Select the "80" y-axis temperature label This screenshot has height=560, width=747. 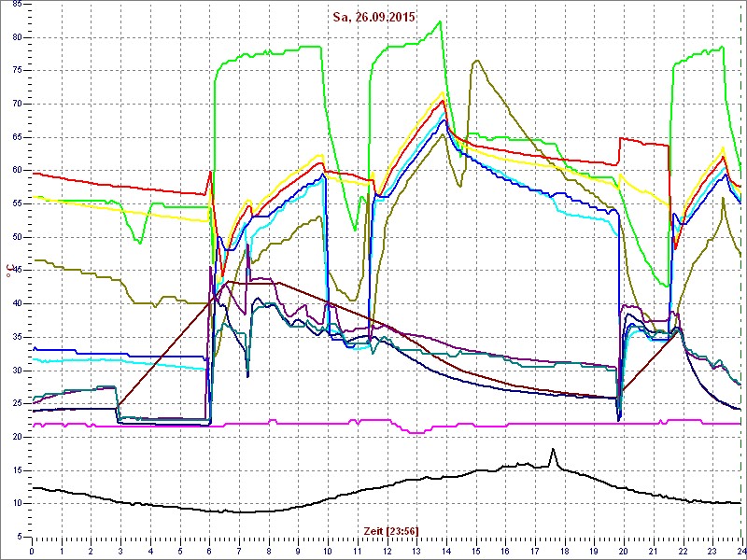point(17,37)
